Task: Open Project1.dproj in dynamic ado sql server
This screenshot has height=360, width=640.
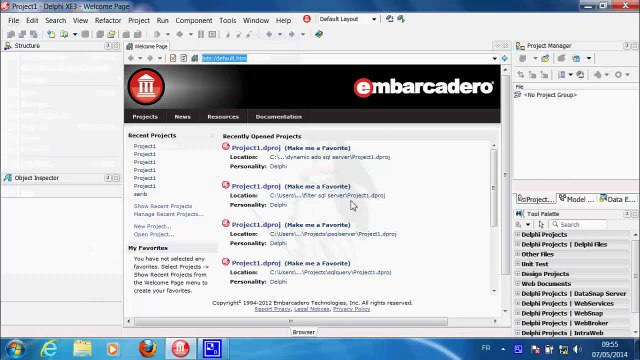Action: 256,148
